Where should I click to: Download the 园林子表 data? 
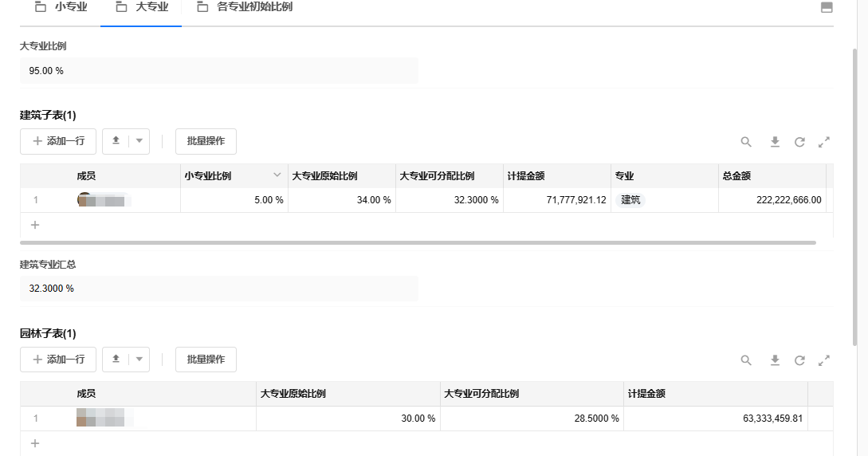point(775,360)
